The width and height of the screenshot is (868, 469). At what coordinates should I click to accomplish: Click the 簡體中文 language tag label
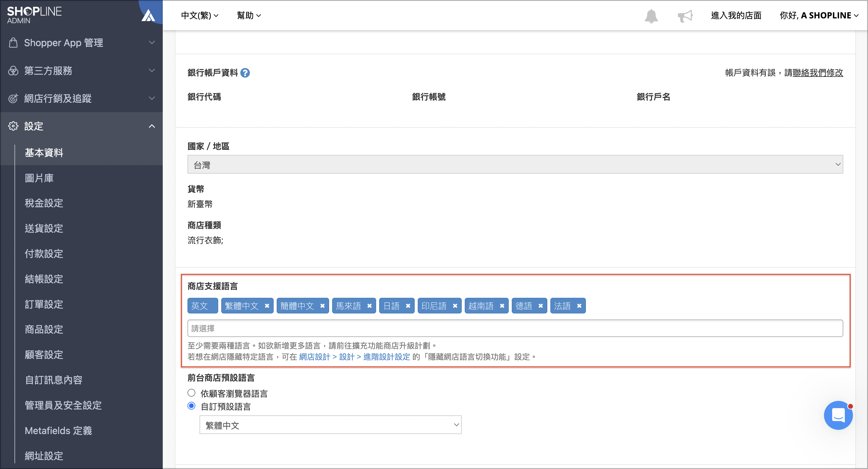[x=297, y=306]
